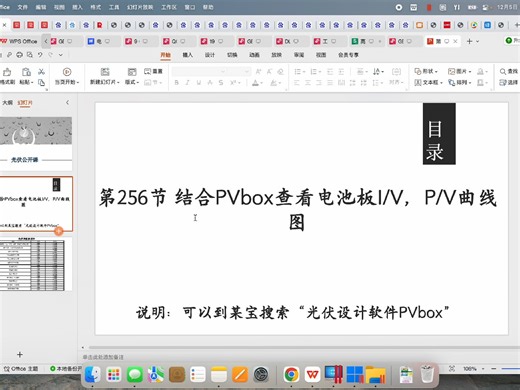The height and width of the screenshot is (390, 520).
Task: Expand the Layout dropdown arrow
Action: (x=138, y=82)
